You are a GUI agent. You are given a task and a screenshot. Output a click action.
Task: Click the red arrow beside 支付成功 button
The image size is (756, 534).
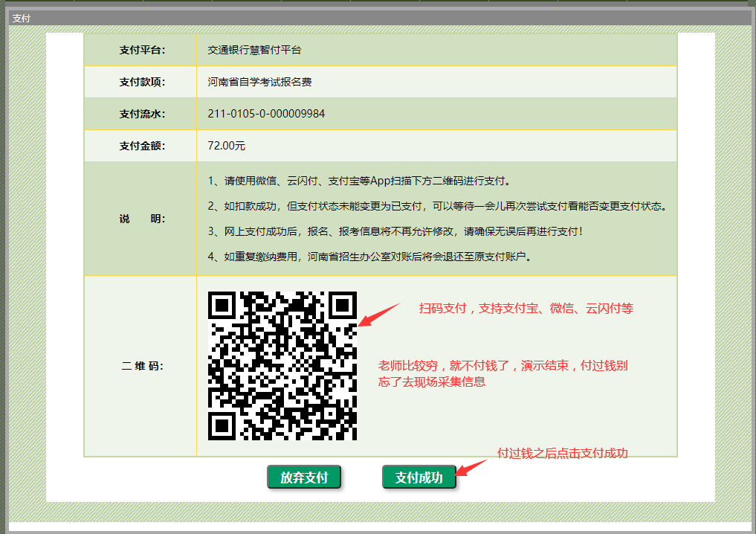click(471, 468)
